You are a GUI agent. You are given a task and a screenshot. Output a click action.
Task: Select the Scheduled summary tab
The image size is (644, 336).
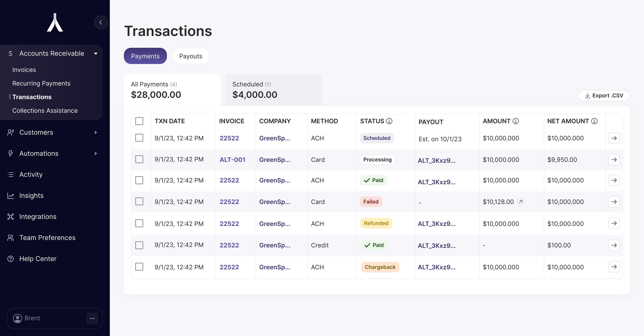274,90
